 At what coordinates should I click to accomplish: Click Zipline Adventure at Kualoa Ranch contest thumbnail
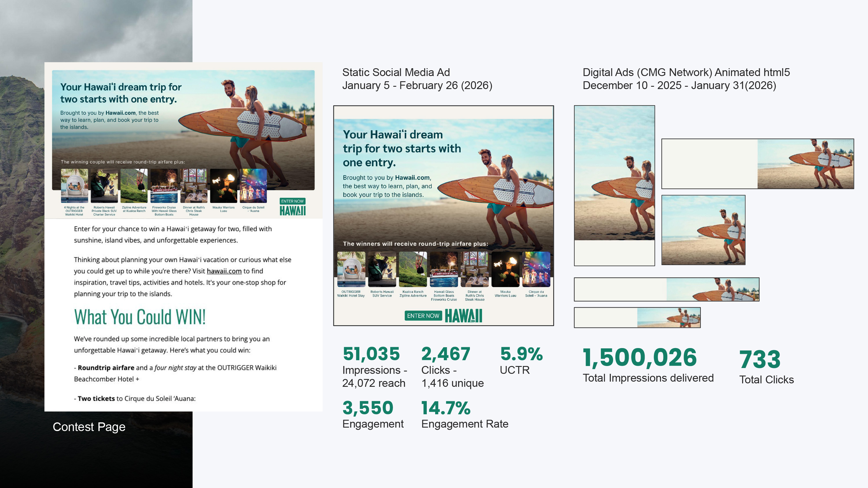coord(134,186)
